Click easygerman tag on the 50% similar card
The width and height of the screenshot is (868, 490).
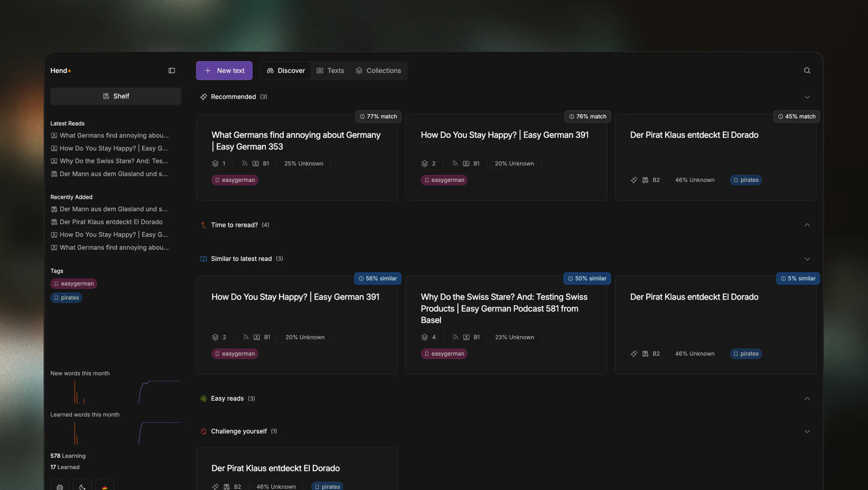point(444,354)
